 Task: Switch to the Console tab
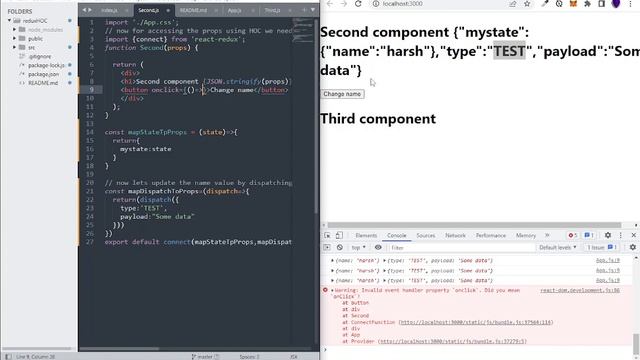[x=397, y=236]
